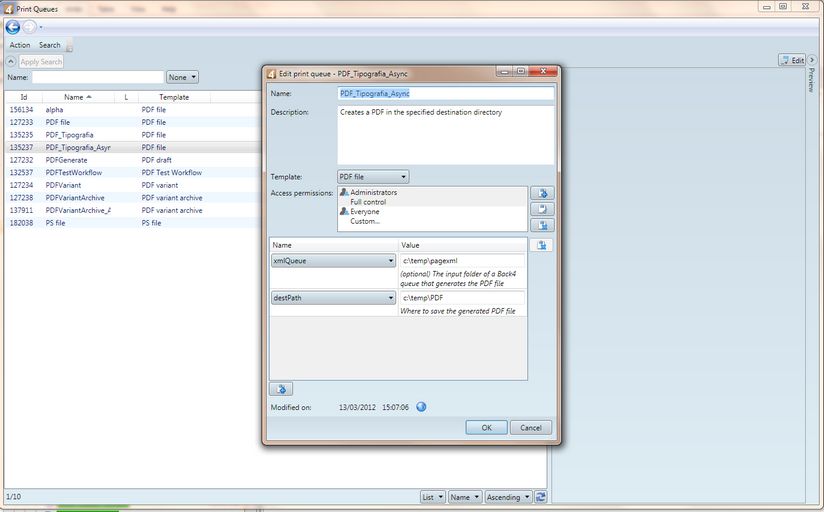This screenshot has width=824, height=512.
Task: Click Custom... under Everyone permissions
Action: point(365,221)
